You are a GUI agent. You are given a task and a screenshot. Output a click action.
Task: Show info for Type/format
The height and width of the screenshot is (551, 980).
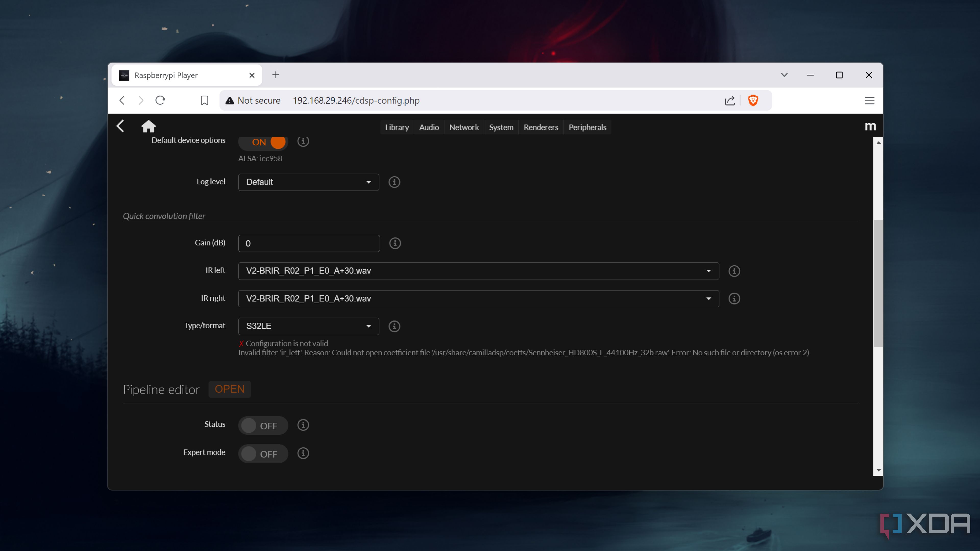click(394, 326)
